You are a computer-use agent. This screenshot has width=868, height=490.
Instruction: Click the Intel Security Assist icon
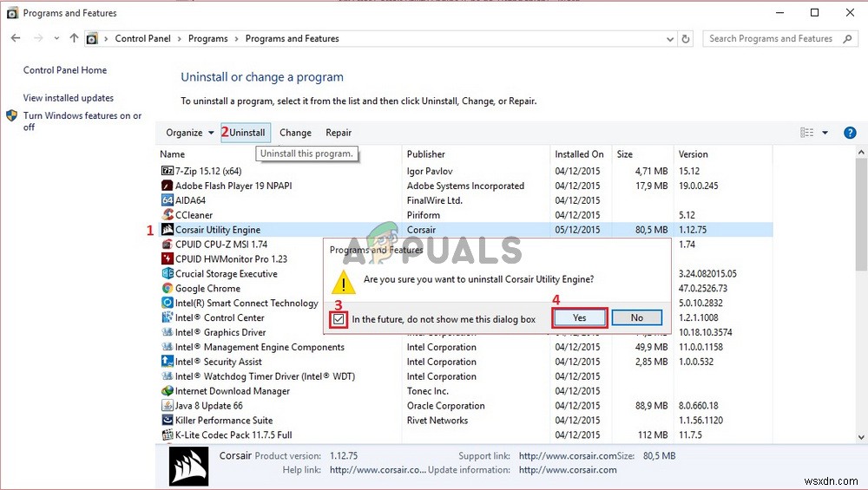(168, 362)
